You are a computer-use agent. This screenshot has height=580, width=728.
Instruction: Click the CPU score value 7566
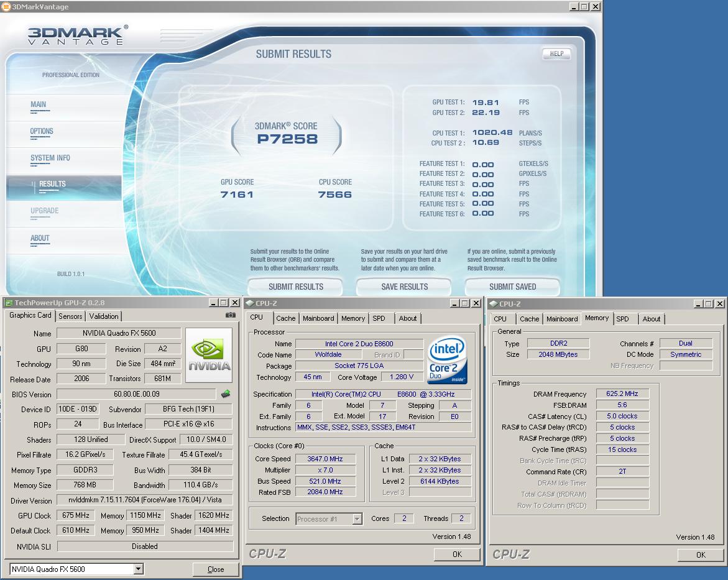pyautogui.click(x=334, y=195)
